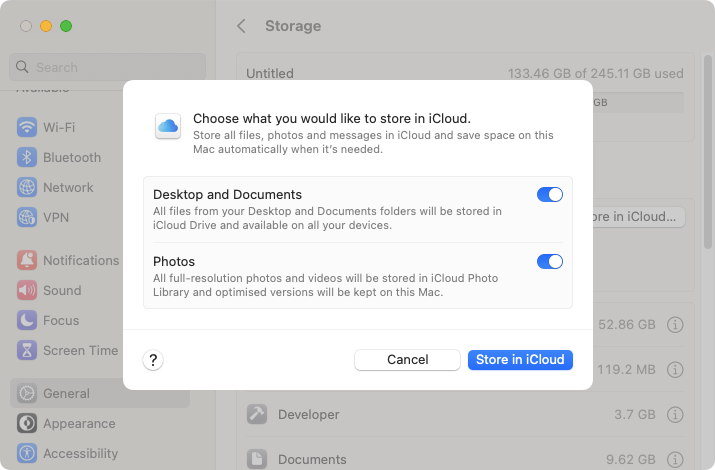Select the Network globe icon
Viewport: 715px width, 470px height.
[27, 187]
